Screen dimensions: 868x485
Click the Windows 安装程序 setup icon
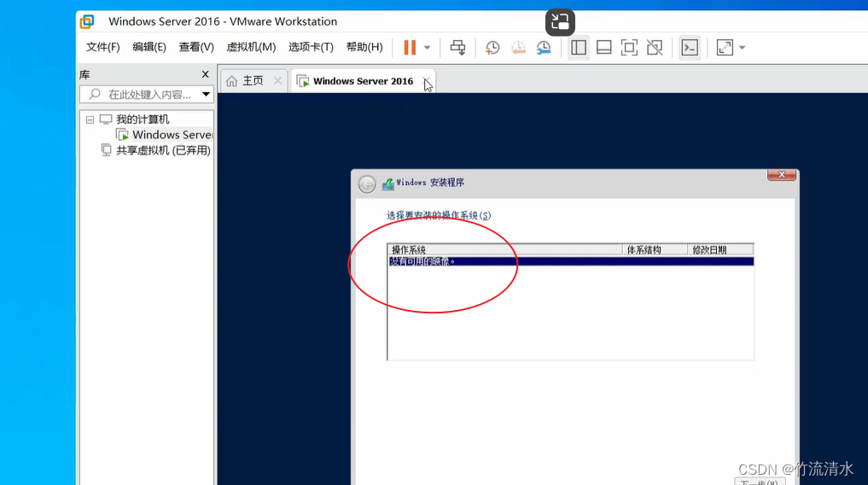(388, 184)
